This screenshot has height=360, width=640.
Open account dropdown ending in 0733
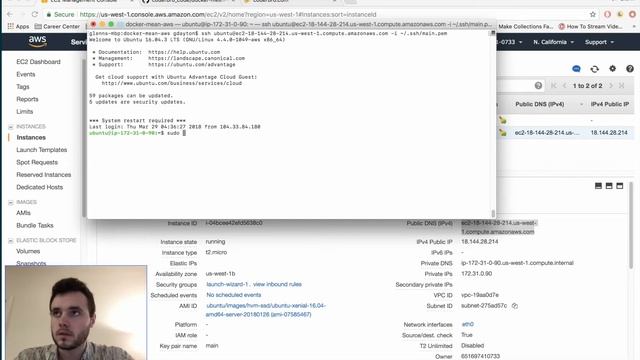tap(509, 42)
